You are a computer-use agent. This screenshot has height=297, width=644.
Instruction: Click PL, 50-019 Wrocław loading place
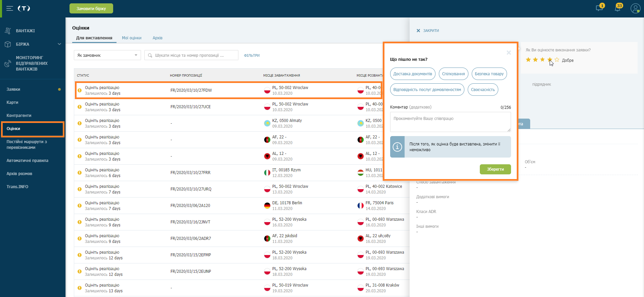coord(290,285)
